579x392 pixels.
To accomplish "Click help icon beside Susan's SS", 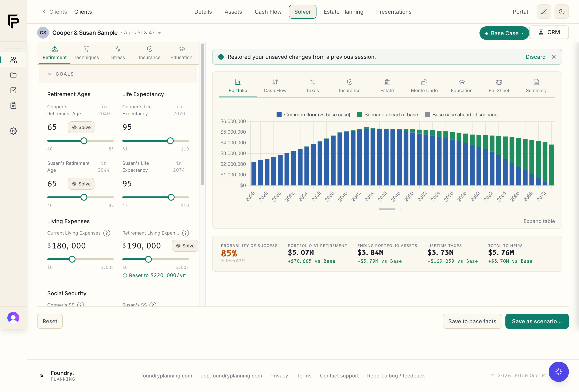I will pyautogui.click(x=153, y=305).
